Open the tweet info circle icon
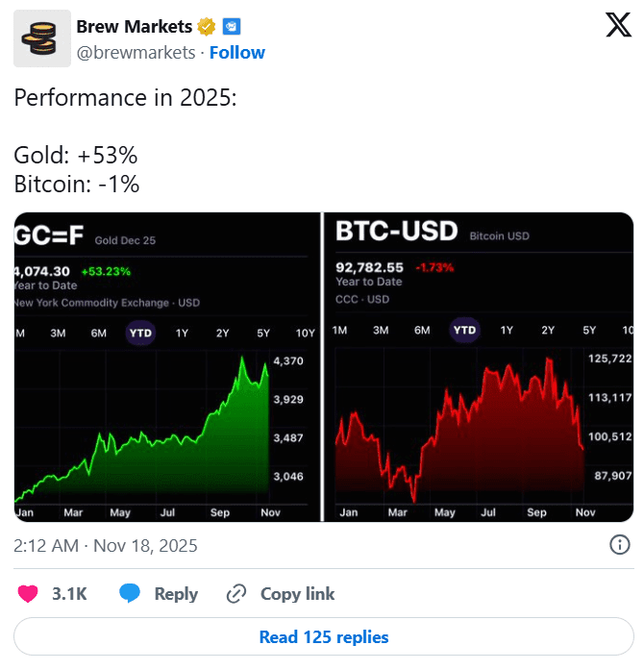 (x=619, y=545)
